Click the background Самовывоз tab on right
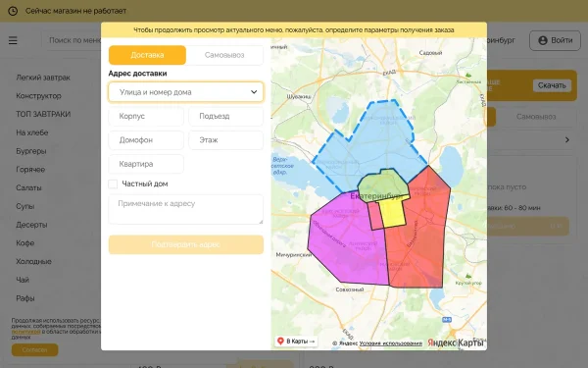The width and height of the screenshot is (588, 368). [x=536, y=117]
